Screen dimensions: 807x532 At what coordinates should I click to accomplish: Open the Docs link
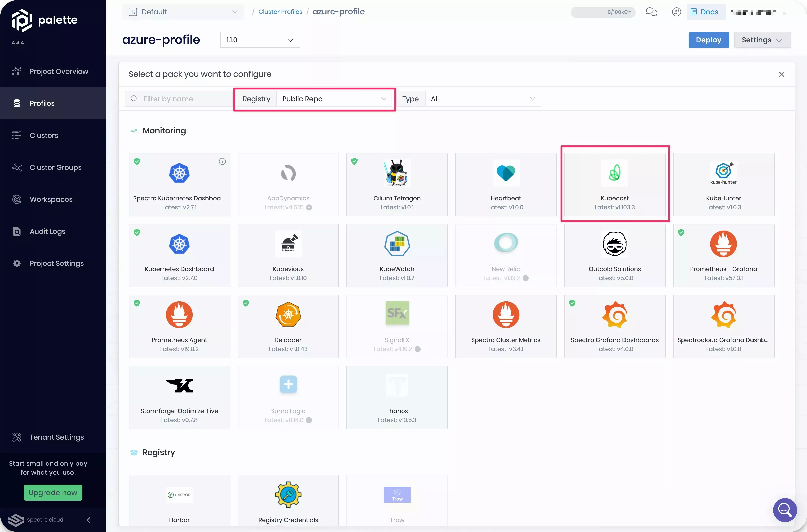tap(706, 12)
